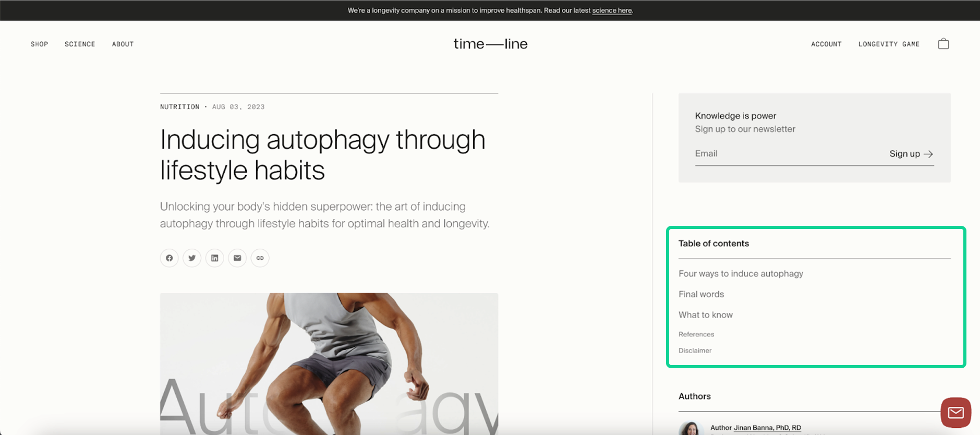
Task: Click the author avatar photo
Action: 691,429
